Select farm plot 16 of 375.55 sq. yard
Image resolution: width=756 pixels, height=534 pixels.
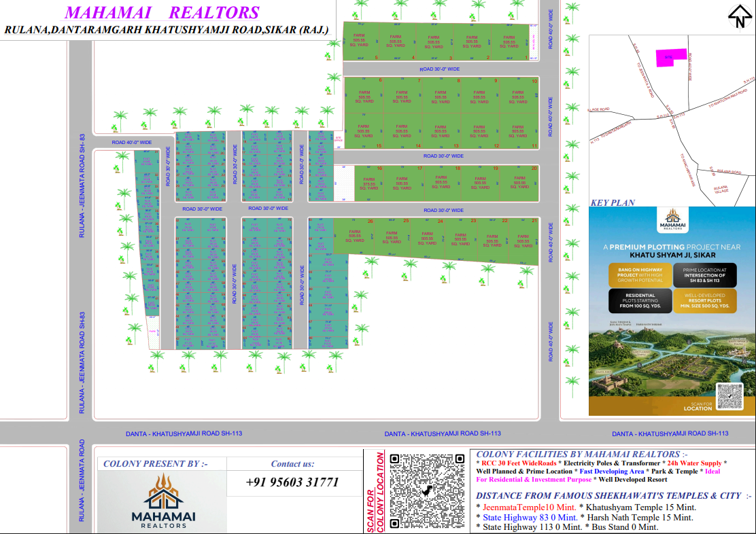click(368, 183)
